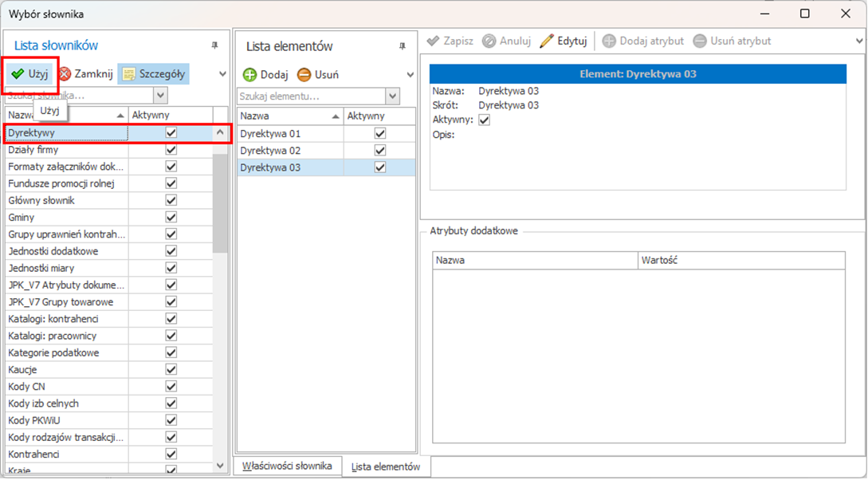Open the Szukaj słownika dropdown arrow
Image resolution: width=868 pixels, height=480 pixels.
[161, 96]
